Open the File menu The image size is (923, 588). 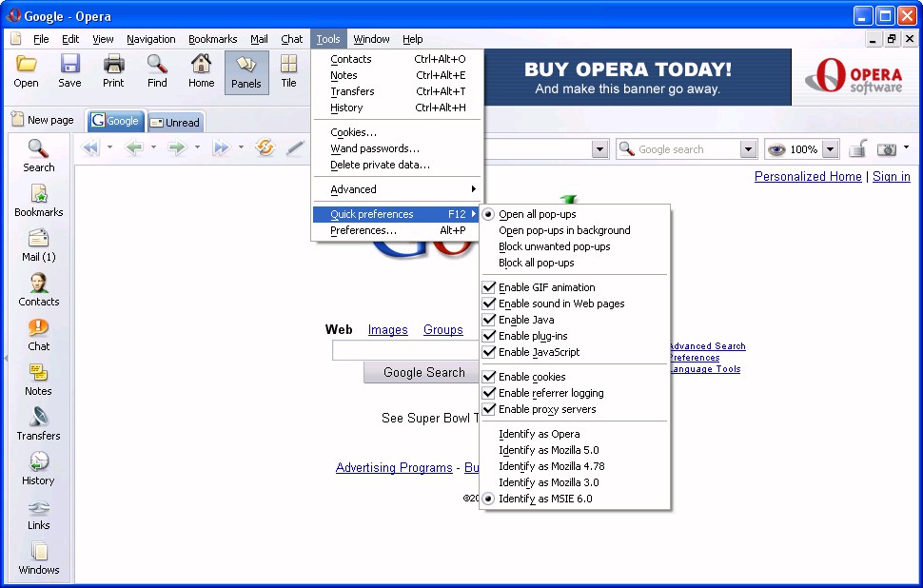(41, 39)
